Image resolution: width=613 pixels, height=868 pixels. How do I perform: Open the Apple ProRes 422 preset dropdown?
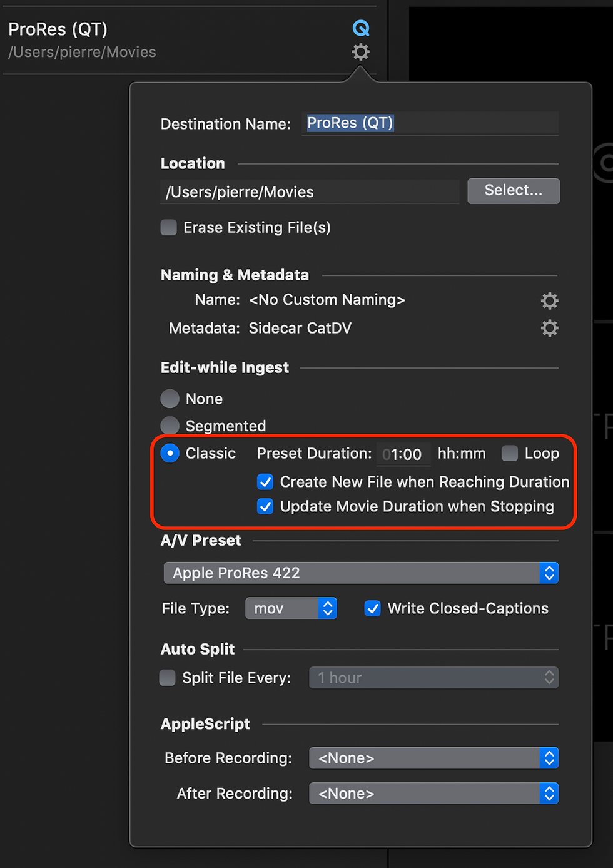361,573
